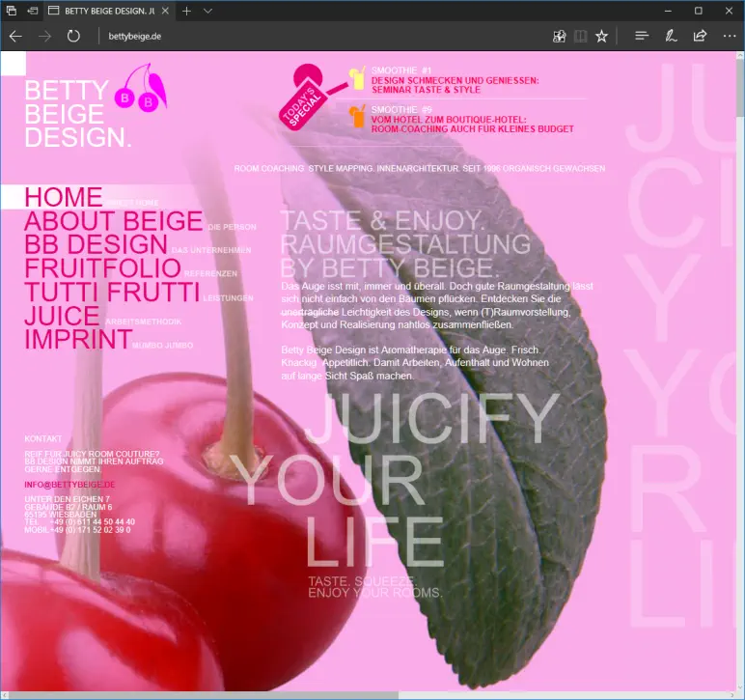
Task: Add page to favorites with star
Action: pyautogui.click(x=601, y=36)
